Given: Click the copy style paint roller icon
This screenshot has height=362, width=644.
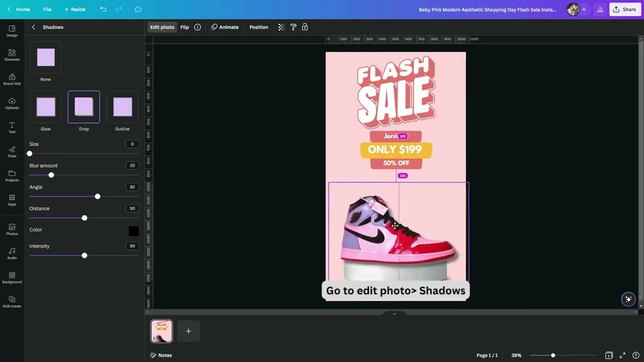Looking at the screenshot, I should click(x=293, y=27).
